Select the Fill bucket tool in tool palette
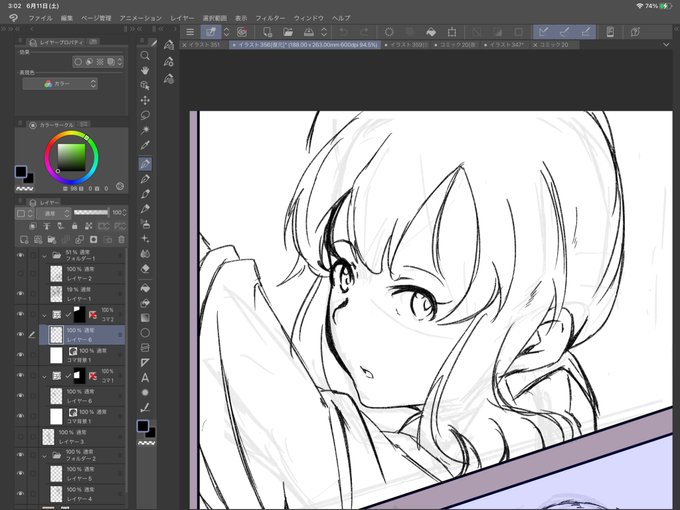680x510 pixels. tap(145, 288)
